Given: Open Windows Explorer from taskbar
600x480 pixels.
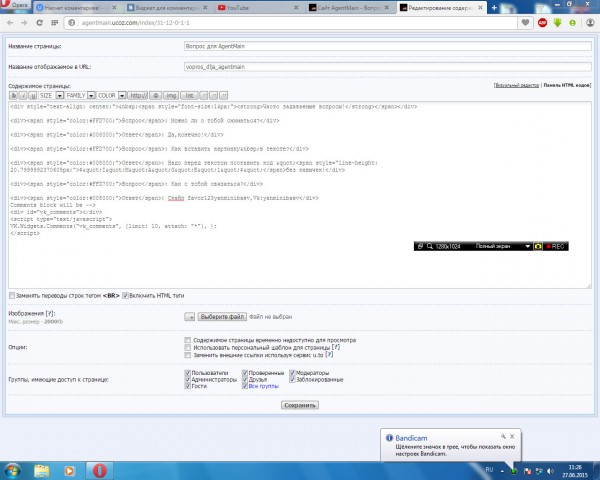Looking at the screenshot, I should tap(42, 471).
